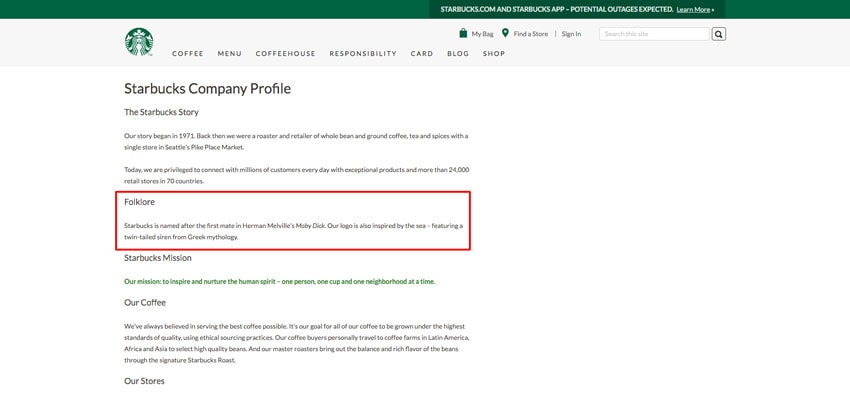Click The Starbucks Story subheading
Viewport: 850px width, 393px height.
pos(162,112)
